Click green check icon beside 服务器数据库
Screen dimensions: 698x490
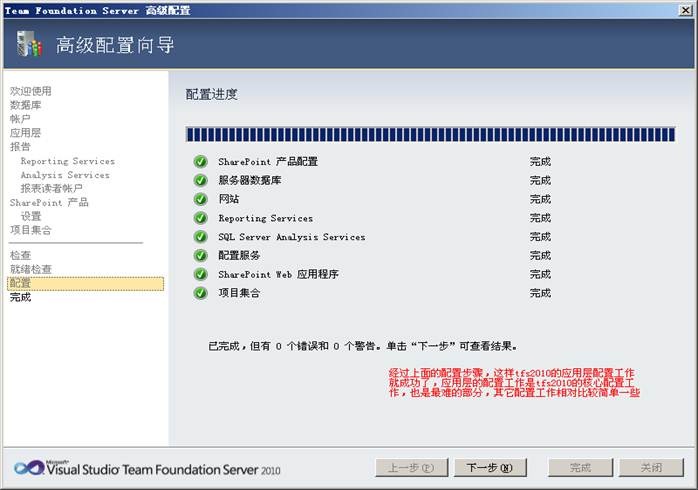point(201,180)
